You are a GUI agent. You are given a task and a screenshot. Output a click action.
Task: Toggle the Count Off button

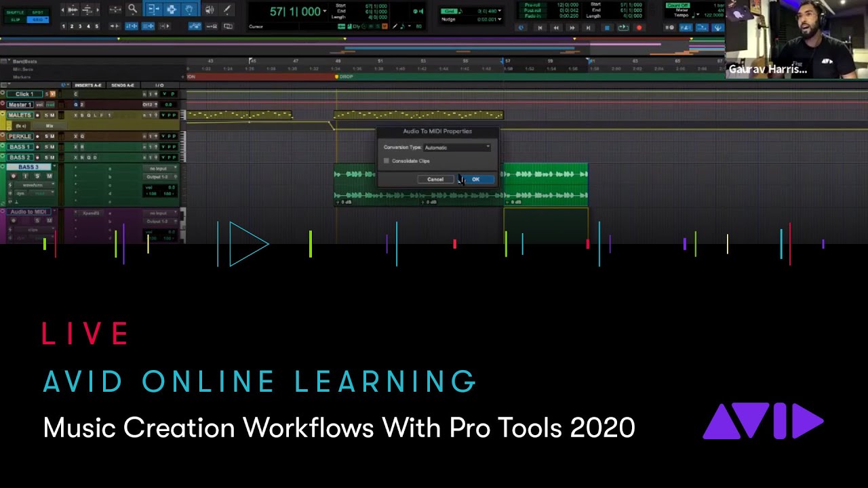coord(677,5)
